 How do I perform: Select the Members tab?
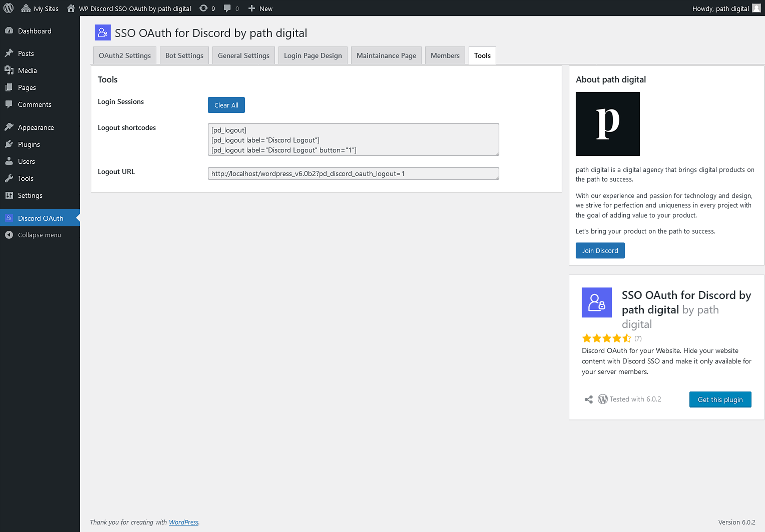pyautogui.click(x=445, y=56)
